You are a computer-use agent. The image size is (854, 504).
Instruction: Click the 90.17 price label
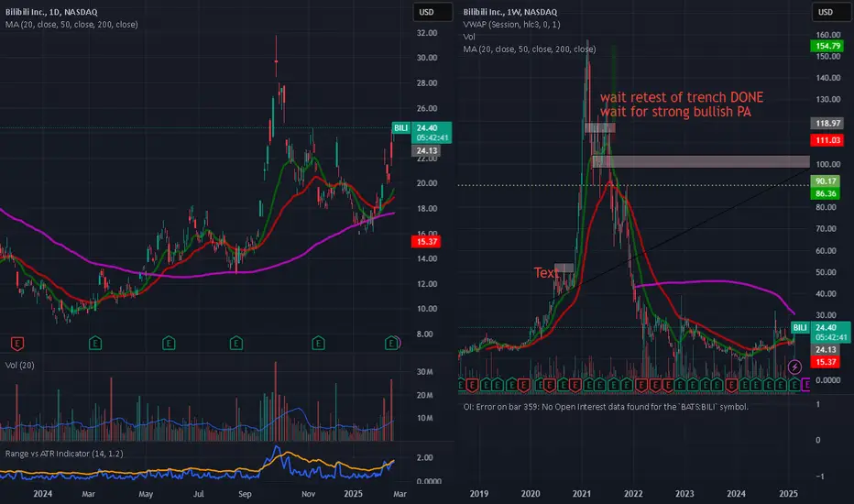click(x=826, y=181)
